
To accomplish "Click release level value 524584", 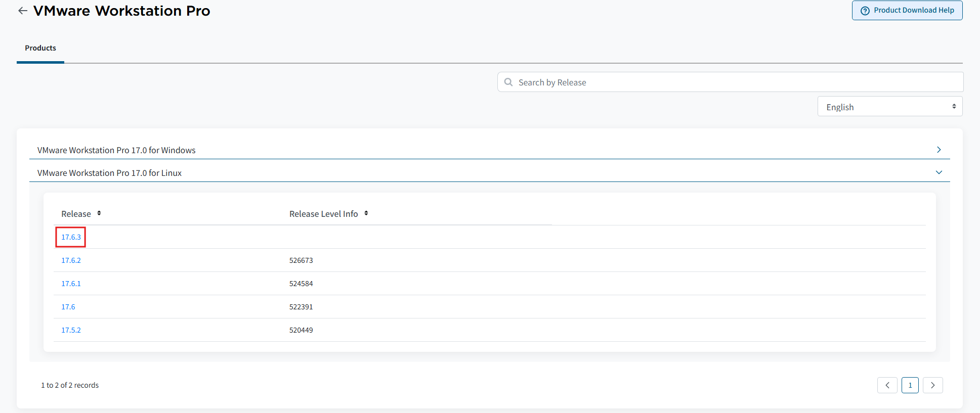I will click(x=301, y=284).
